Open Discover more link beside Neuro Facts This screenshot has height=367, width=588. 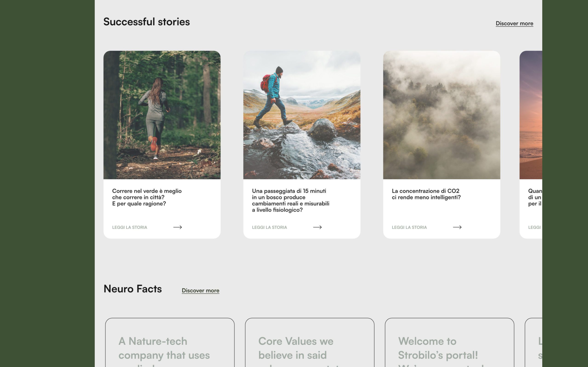click(x=201, y=291)
